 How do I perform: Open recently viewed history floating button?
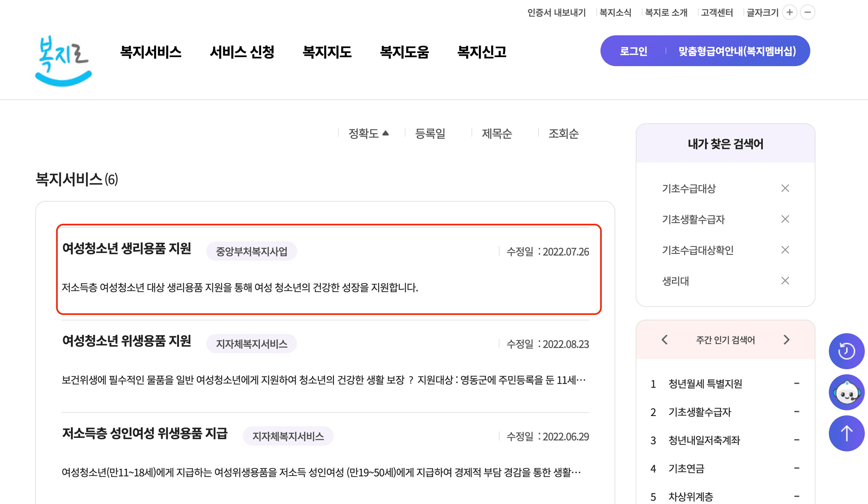click(x=846, y=351)
